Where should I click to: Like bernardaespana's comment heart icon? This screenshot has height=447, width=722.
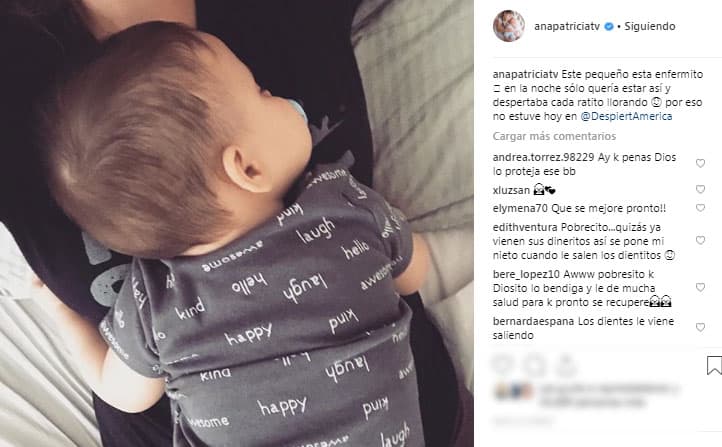tap(700, 327)
